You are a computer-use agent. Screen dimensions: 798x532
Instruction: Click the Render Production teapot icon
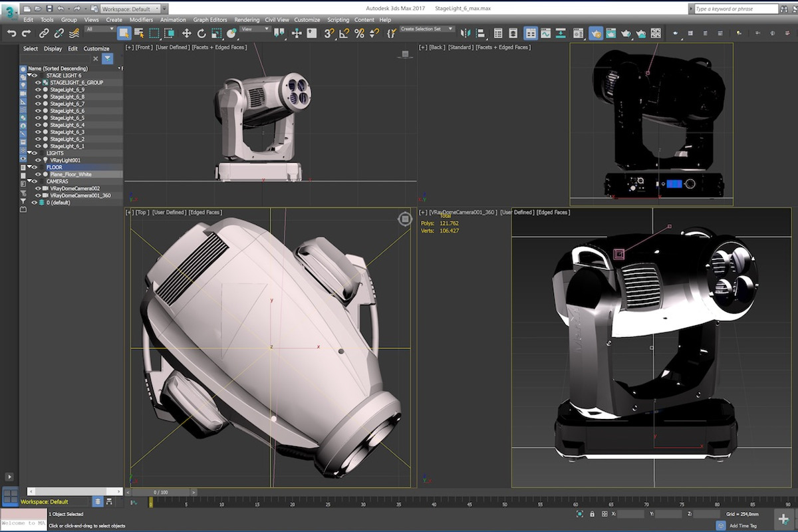tap(626, 33)
